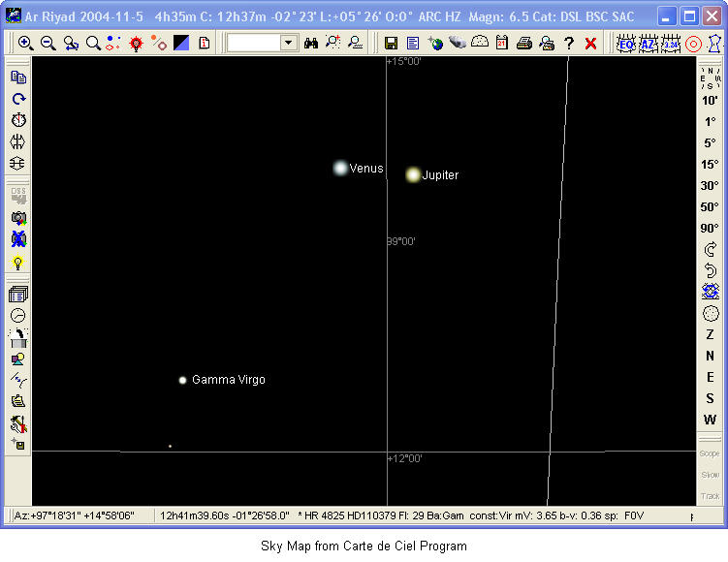Click the object list document icon
The width and height of the screenshot is (728, 562).
coord(413,44)
